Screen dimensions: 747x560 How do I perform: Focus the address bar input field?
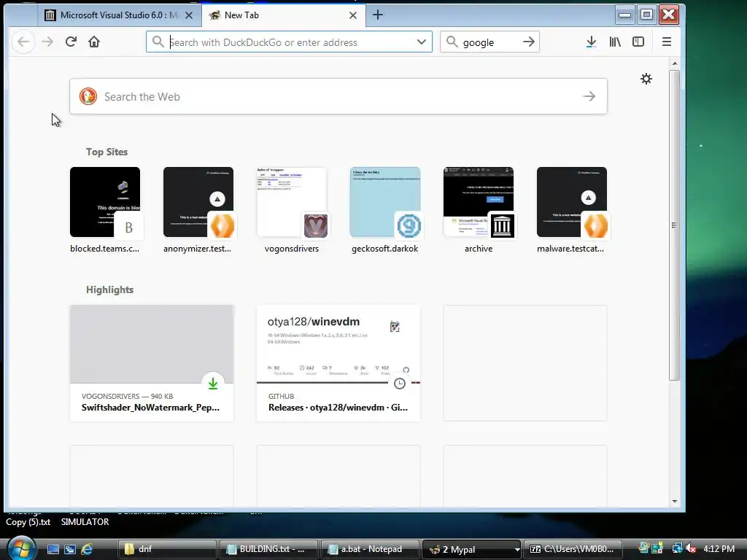tap(289, 42)
